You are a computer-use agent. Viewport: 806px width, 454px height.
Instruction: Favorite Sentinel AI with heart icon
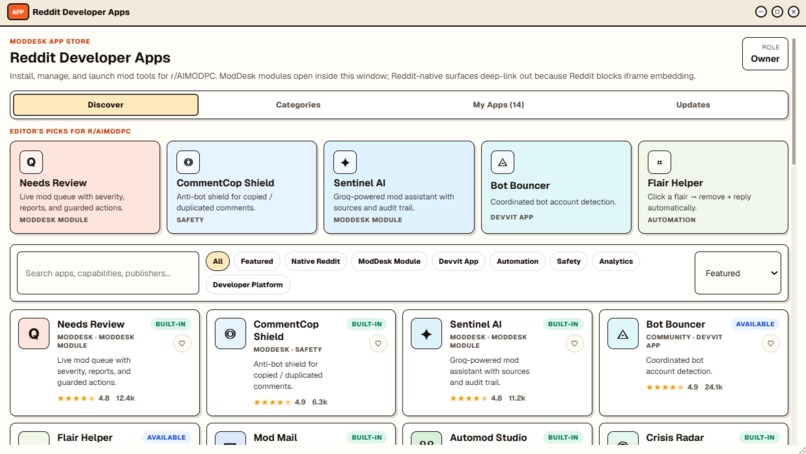pos(574,343)
